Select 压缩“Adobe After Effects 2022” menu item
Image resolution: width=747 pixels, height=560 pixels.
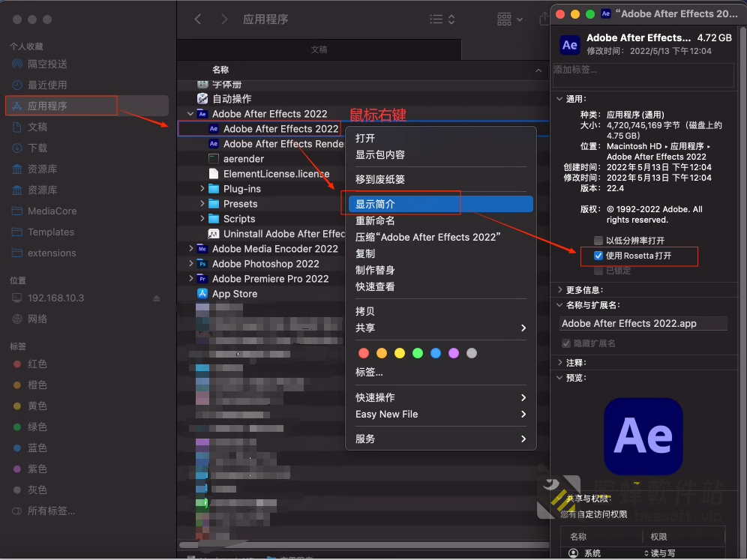click(441, 237)
